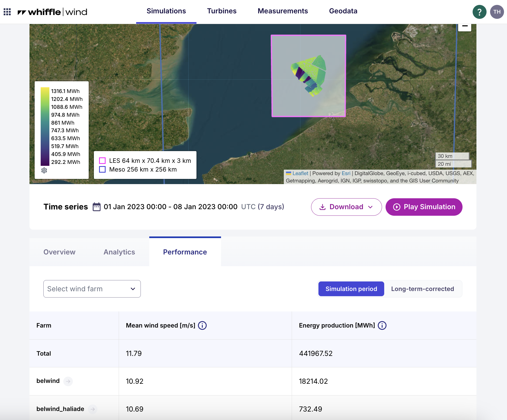Switch to the Analytics tab
The image size is (507, 420).
(x=119, y=252)
